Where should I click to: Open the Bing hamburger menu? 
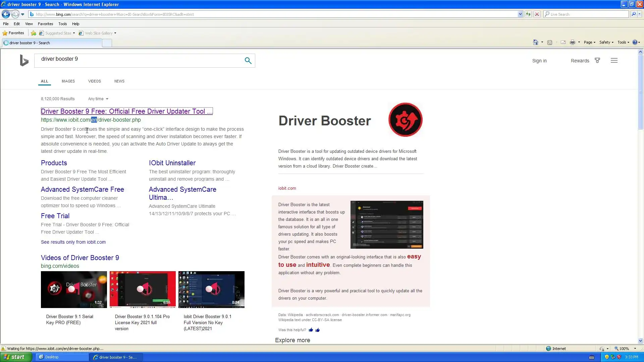614,61
